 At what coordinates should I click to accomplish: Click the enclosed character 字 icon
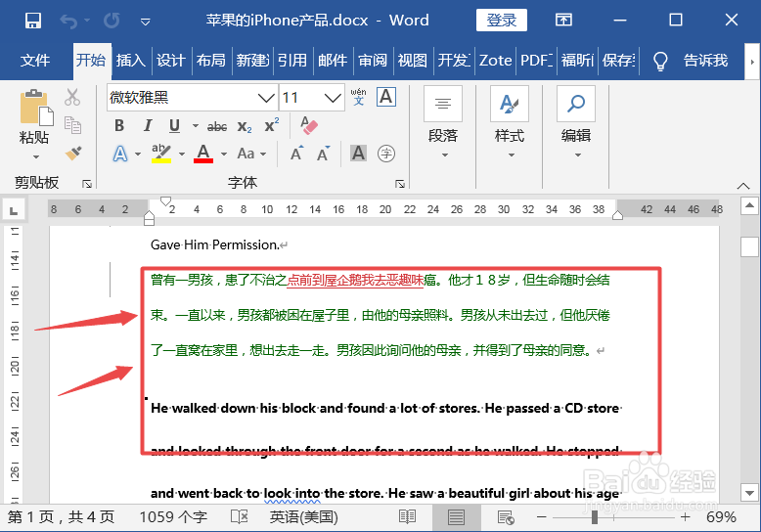coord(385,154)
